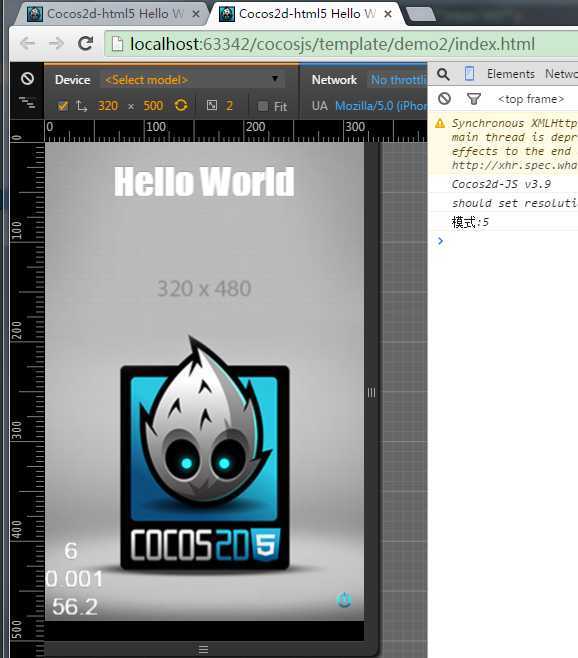Click the page icon in address bar
The image size is (578, 658).
click(x=117, y=44)
